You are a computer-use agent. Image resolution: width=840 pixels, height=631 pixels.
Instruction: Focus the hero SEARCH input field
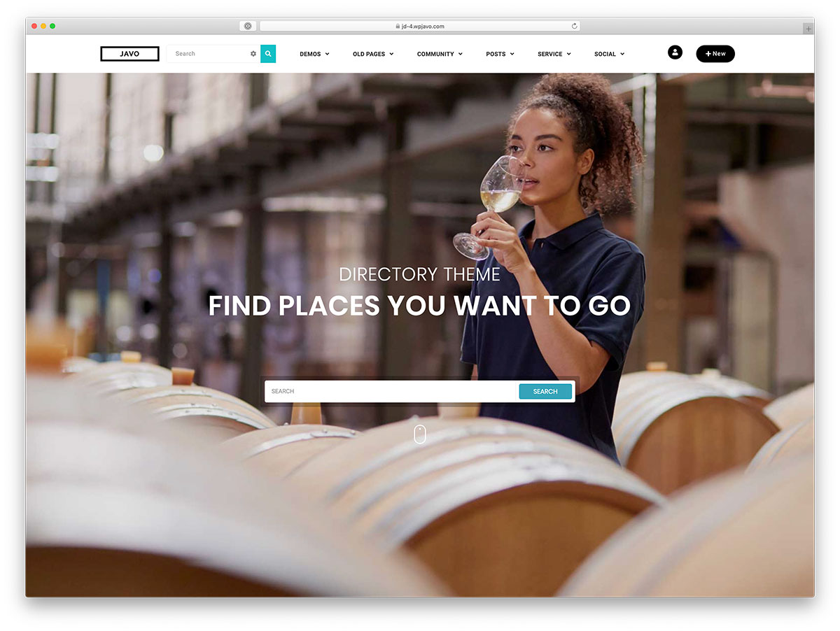point(391,391)
